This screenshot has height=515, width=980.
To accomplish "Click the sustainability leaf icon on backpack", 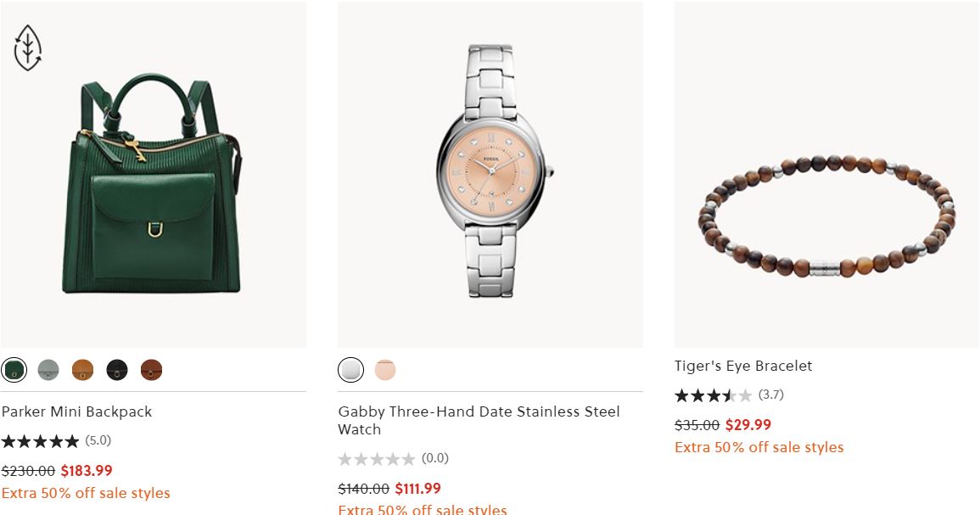I will point(28,48).
